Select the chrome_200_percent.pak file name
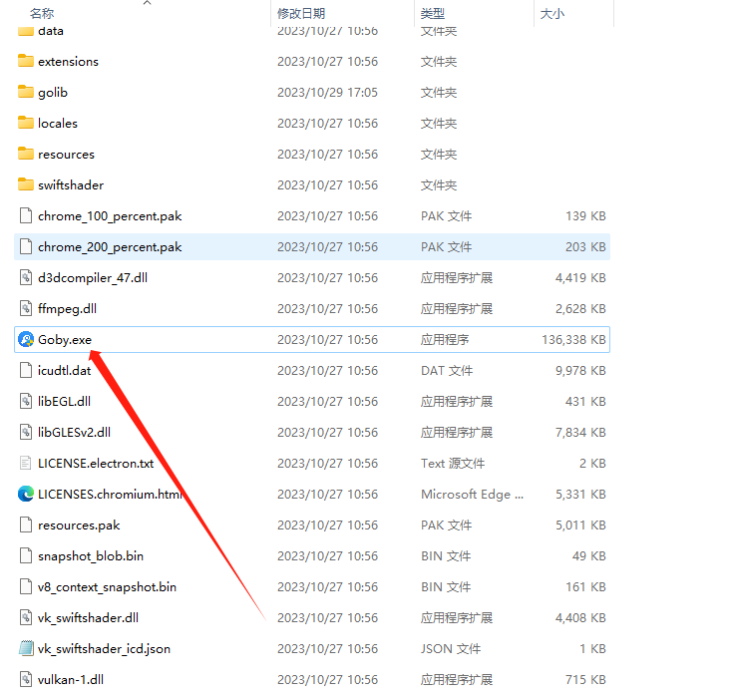Image resolution: width=733 pixels, height=700 pixels. 110,247
